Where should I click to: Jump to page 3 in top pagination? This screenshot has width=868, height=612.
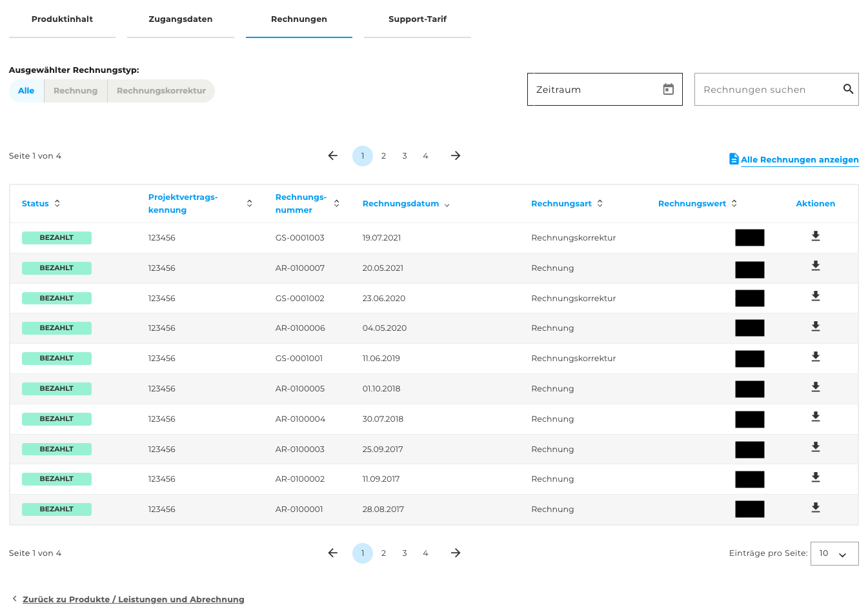(x=405, y=156)
